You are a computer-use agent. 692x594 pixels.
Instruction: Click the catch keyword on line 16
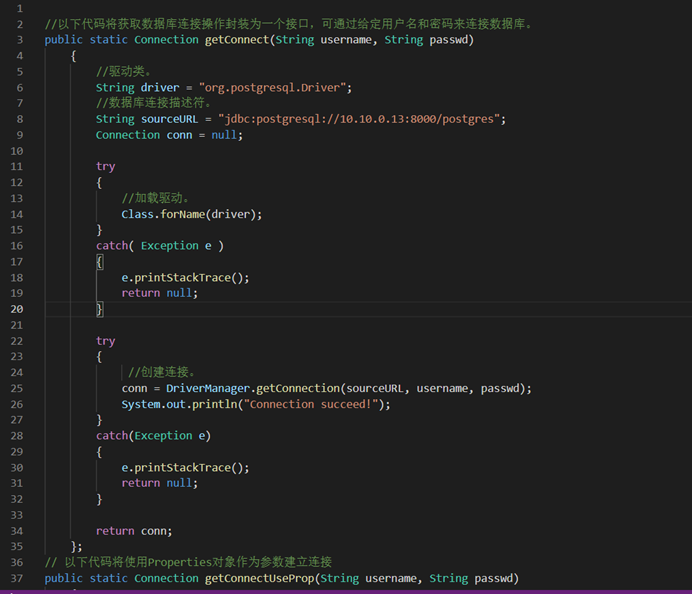(x=112, y=246)
